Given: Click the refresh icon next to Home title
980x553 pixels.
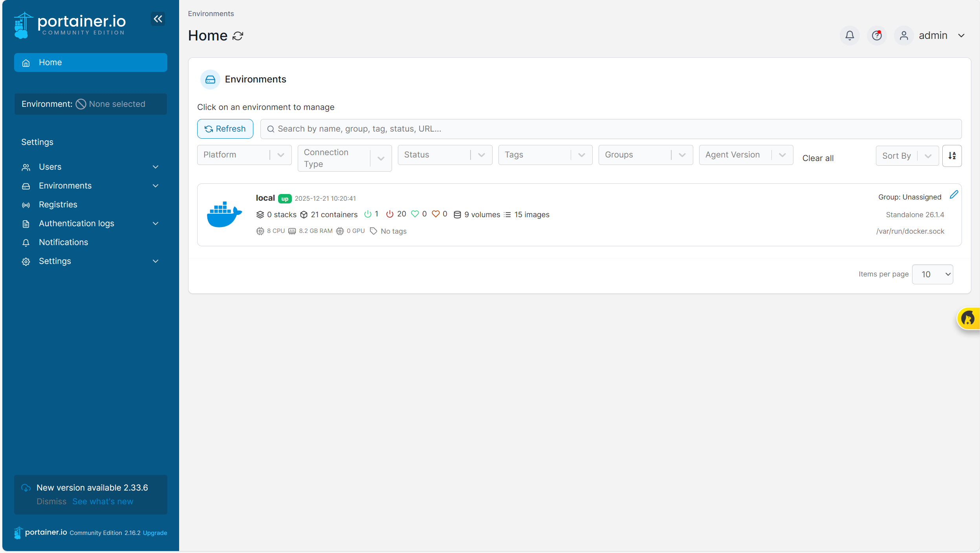Looking at the screenshot, I should coord(238,36).
